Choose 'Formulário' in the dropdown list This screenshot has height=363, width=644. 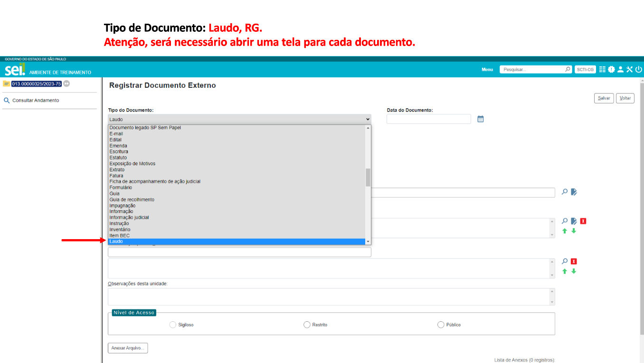coord(237,187)
